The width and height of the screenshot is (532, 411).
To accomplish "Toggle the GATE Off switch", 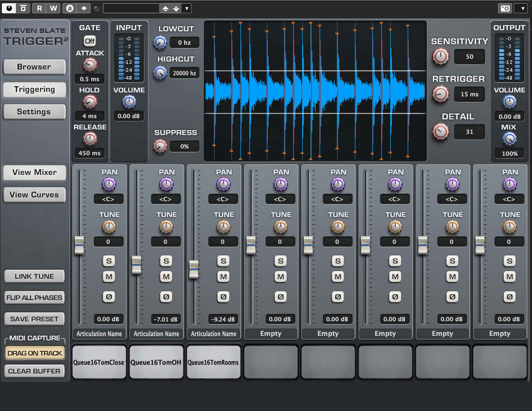I will (90, 41).
